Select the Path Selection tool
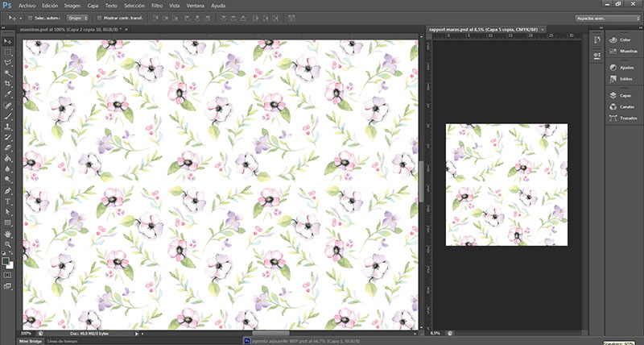Viewport: 644px width, 345px height. [x=7, y=212]
